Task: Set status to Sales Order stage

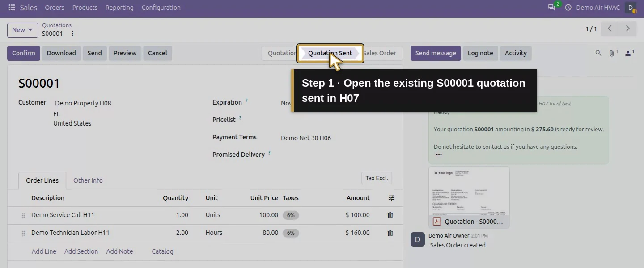Action: (381, 53)
